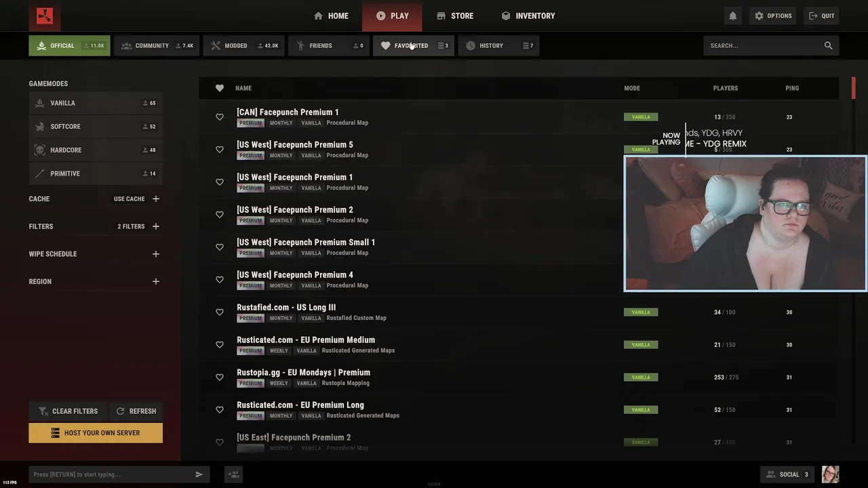
Task: Open the notifications bell
Action: pyautogui.click(x=732, y=16)
